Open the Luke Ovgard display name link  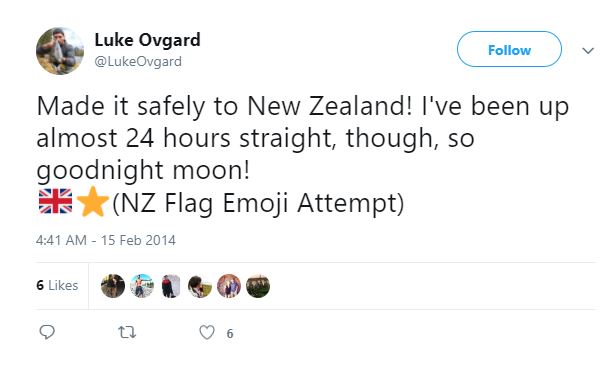(147, 40)
